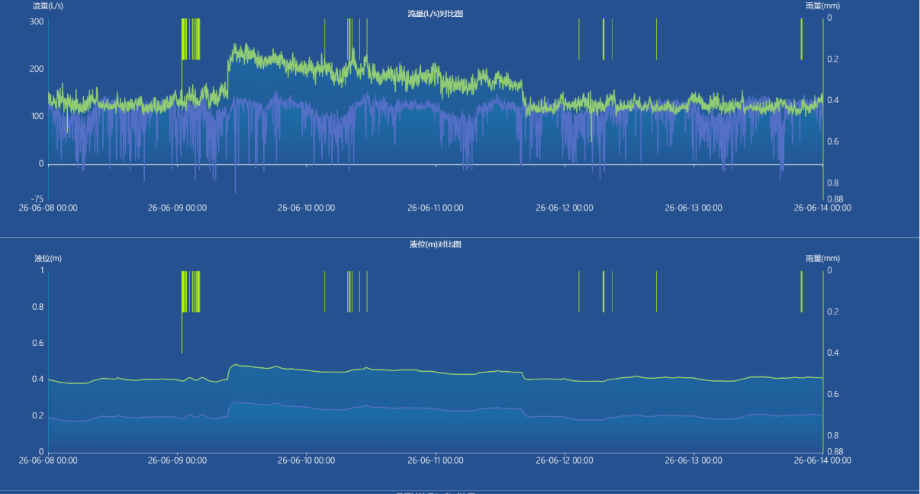The image size is (920, 494).
Task: Click the 流量(L/s) axis title at top left
Action: coord(48,6)
